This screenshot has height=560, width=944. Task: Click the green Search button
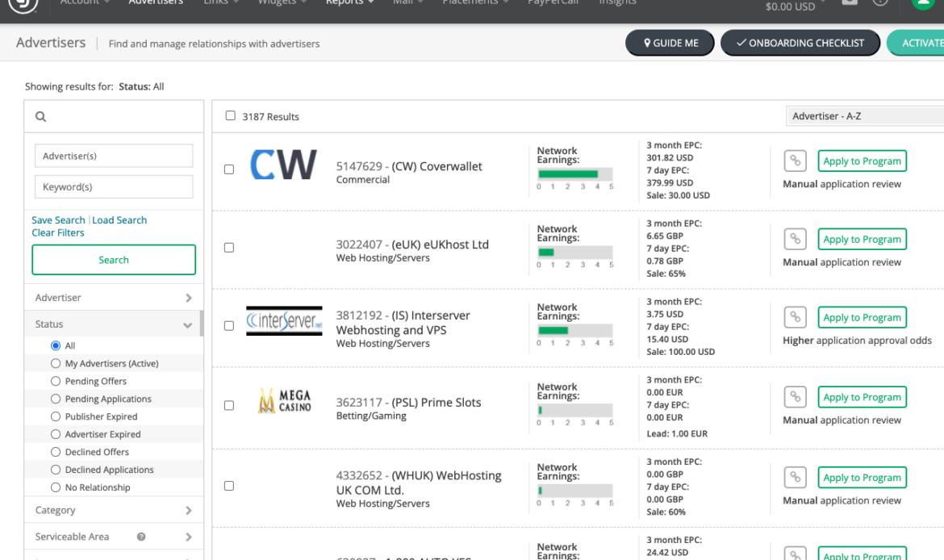click(x=114, y=260)
